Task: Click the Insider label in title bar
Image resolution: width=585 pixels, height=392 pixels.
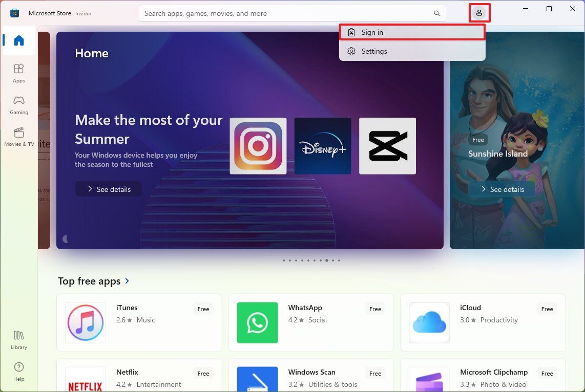Action: 83,13
